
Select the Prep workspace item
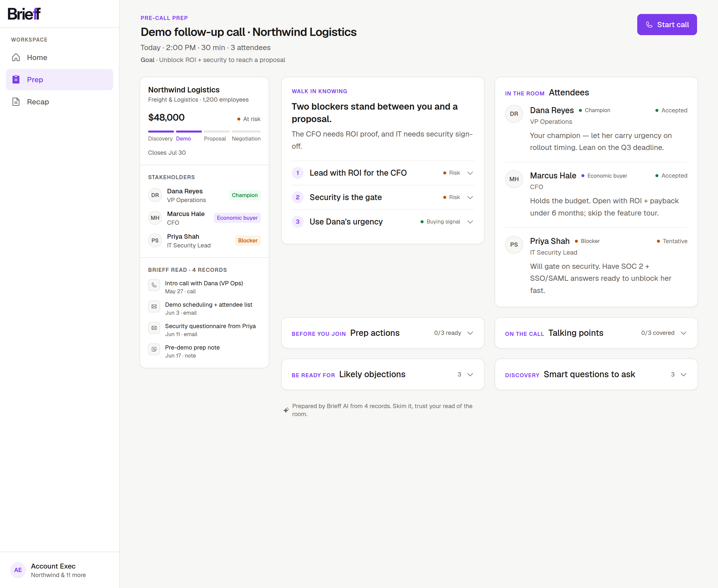[60, 79]
